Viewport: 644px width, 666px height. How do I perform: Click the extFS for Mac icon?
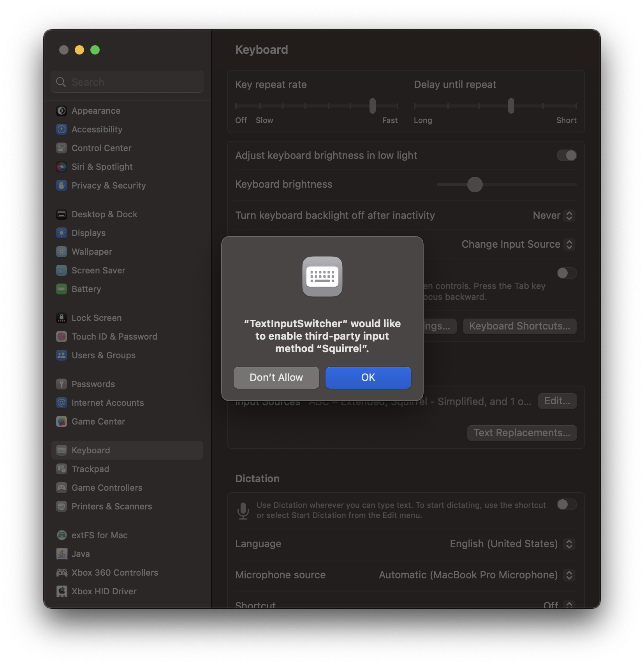[x=62, y=536]
